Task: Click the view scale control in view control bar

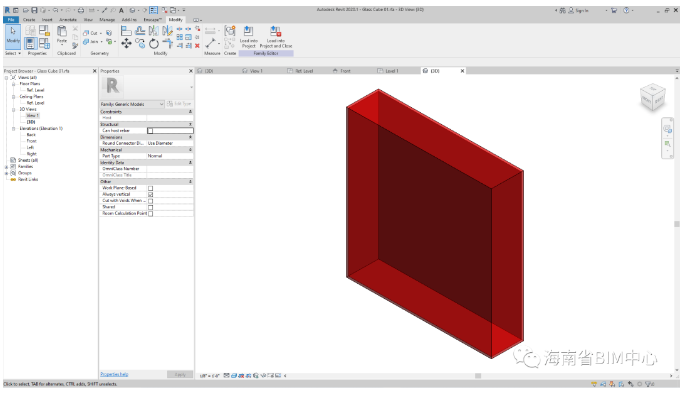Action: 210,376
